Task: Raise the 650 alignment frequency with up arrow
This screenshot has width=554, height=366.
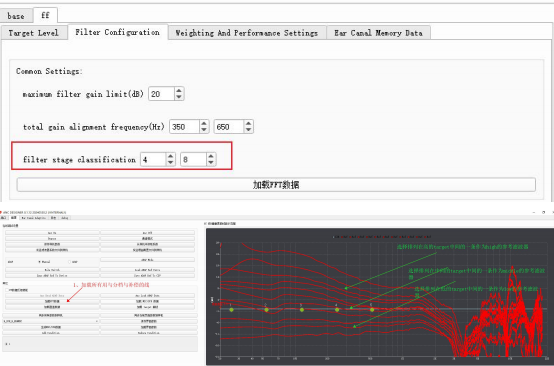Action: [x=248, y=123]
